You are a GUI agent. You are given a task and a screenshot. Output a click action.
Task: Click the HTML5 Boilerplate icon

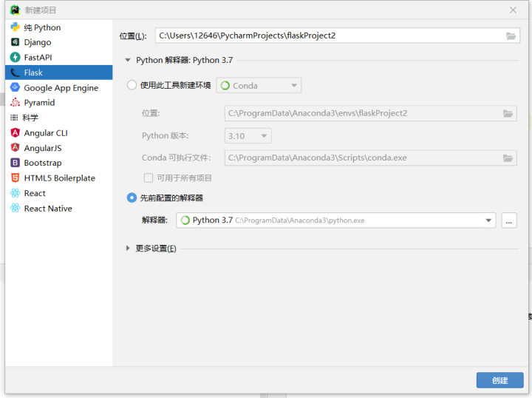point(15,178)
